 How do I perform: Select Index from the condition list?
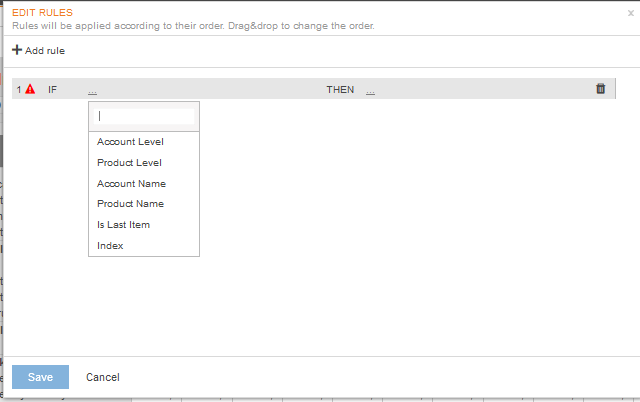tap(110, 246)
